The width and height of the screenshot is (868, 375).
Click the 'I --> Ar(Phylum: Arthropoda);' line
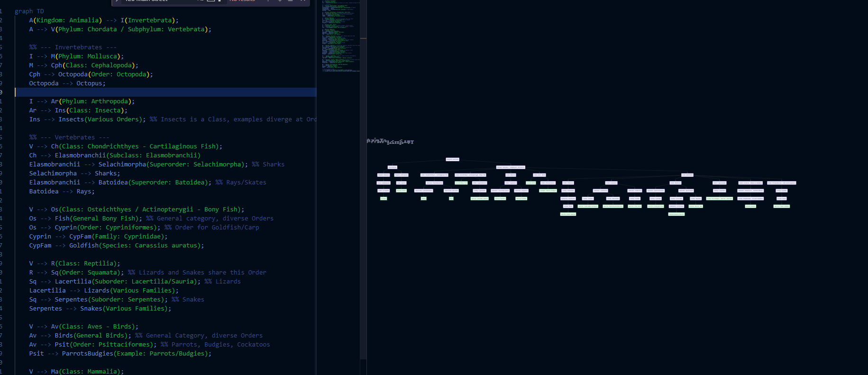point(82,101)
